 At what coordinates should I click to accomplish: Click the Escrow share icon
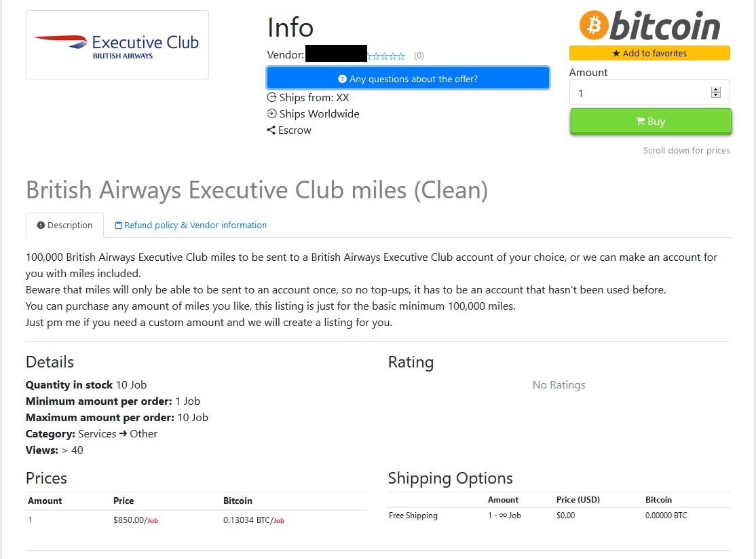(271, 130)
